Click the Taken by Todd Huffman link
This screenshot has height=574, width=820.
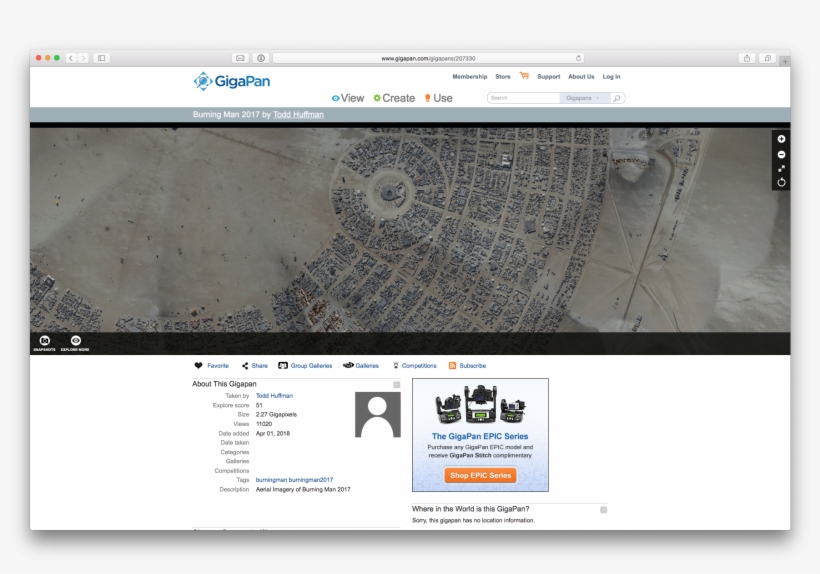274,396
